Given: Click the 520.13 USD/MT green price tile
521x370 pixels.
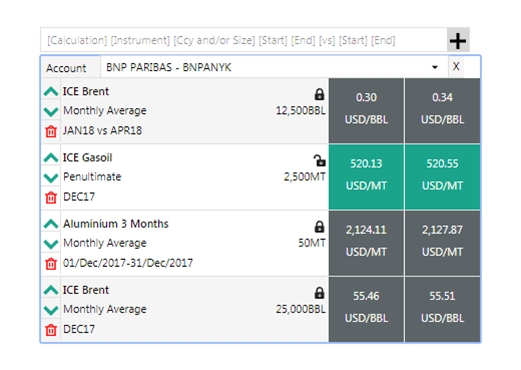Looking at the screenshot, I should coord(366,177).
